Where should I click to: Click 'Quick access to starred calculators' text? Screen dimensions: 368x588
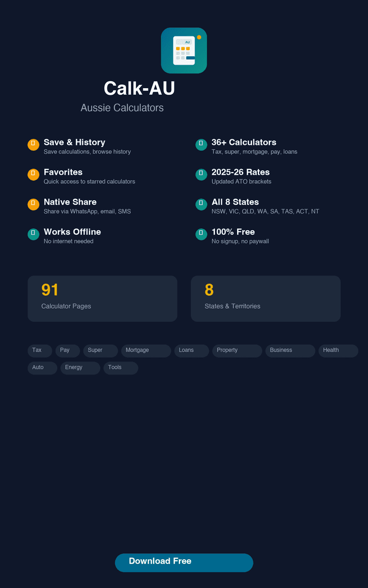pos(89,181)
